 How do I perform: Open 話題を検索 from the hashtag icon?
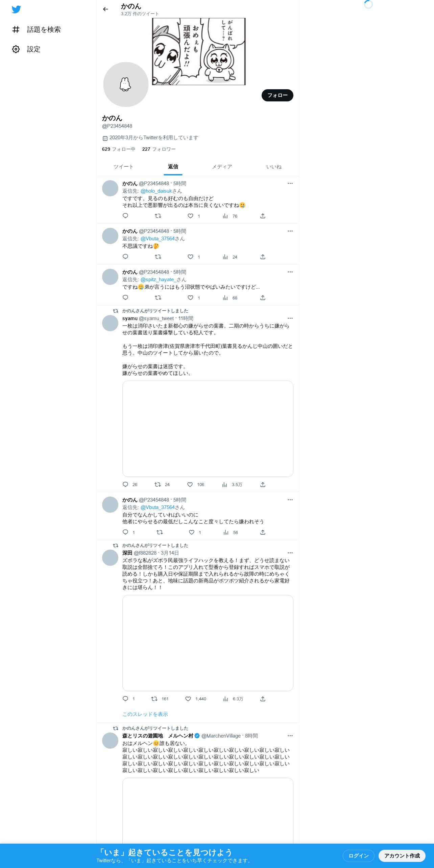pos(16,29)
